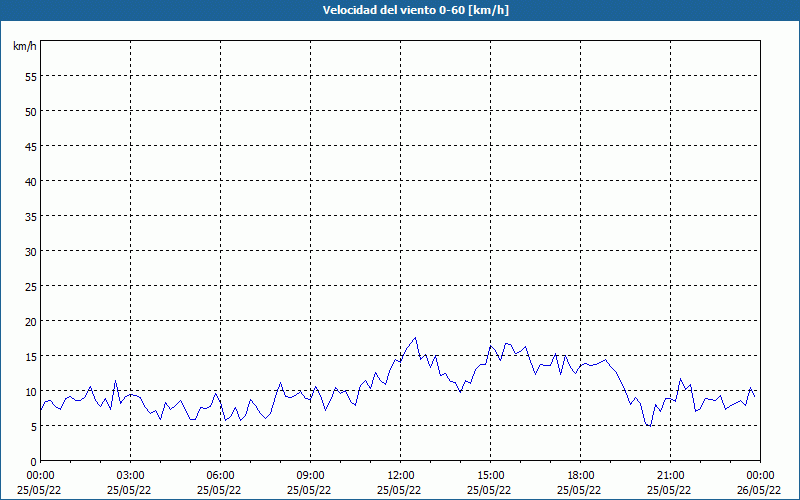The width and height of the screenshot is (800, 500).
Task: Select the 03:00 time marker on the x-axis
Action: click(130, 475)
